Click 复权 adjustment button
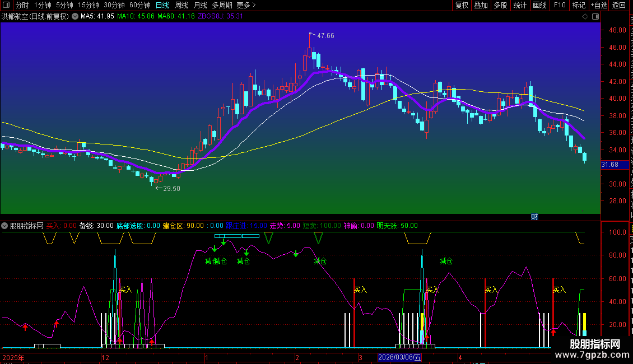 point(462,5)
